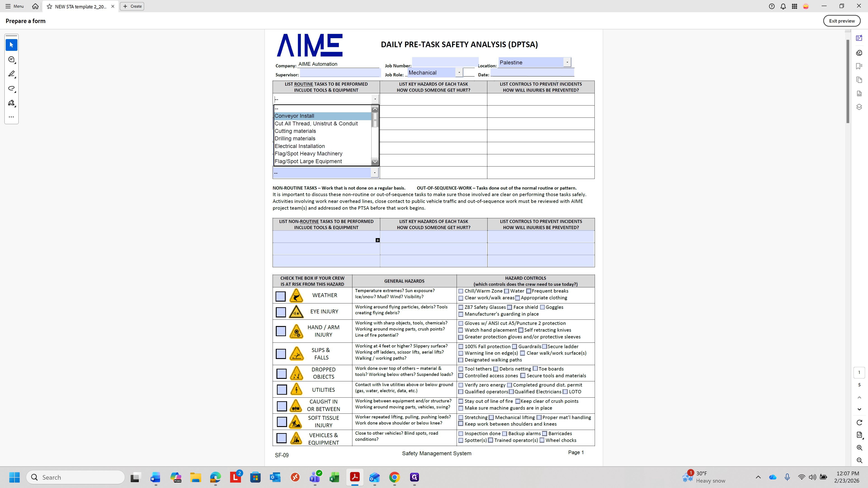Select the arrow selection tool
This screenshot has width=868, height=488.
point(11,45)
